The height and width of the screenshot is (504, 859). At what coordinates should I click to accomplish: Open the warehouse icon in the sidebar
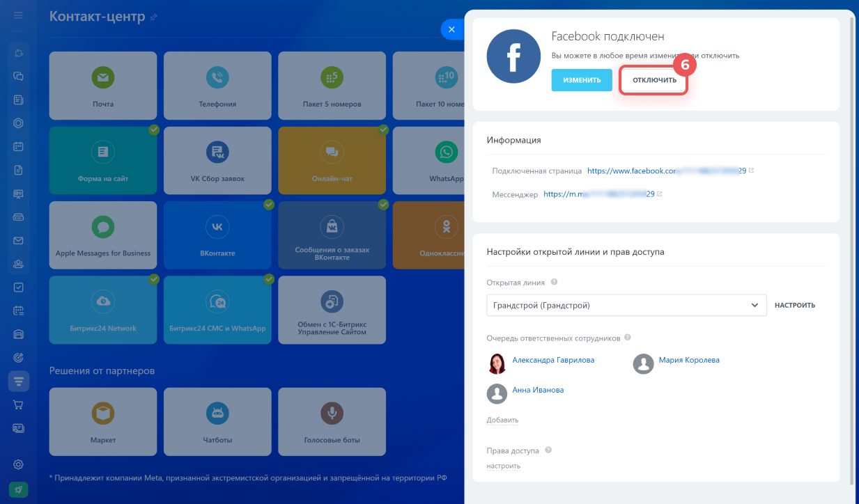click(19, 334)
